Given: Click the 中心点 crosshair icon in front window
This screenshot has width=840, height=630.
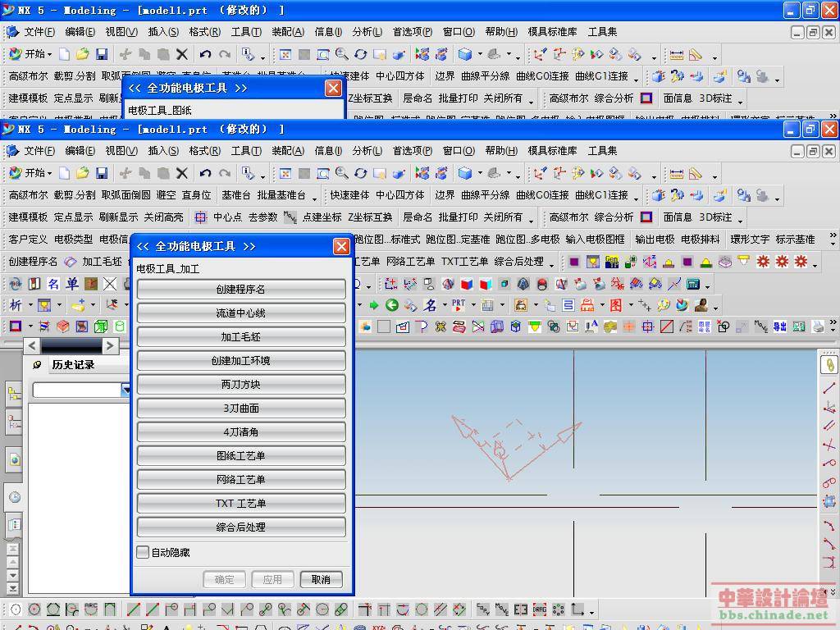Looking at the screenshot, I should point(201,217).
